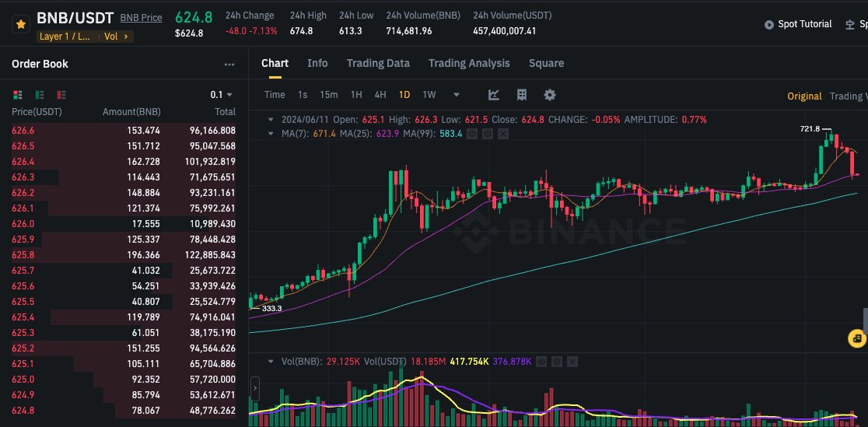Viewport: 868px width, 427px height.
Task: Remove the Vol indicator
Action: 572,362
